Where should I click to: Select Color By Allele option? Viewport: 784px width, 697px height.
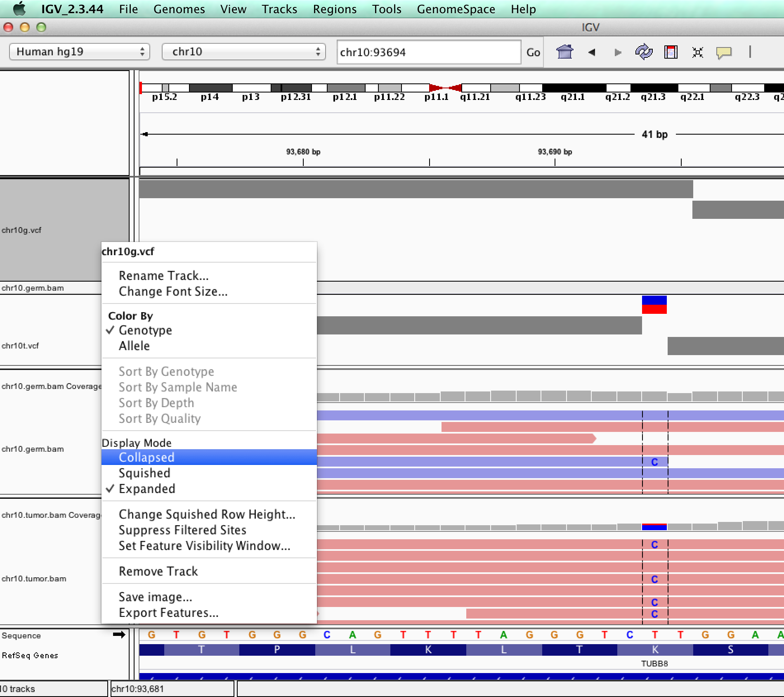(209, 346)
